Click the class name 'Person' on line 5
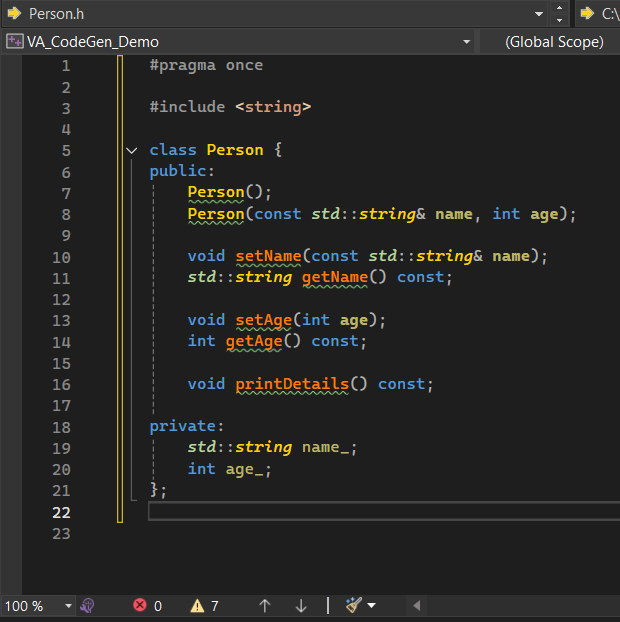The width and height of the screenshot is (620, 622). 235,150
